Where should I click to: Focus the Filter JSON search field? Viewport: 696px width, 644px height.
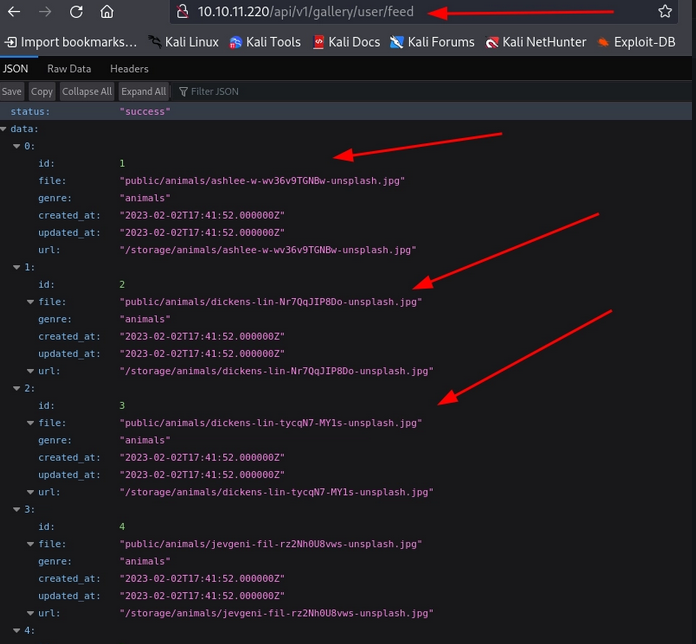point(215,91)
